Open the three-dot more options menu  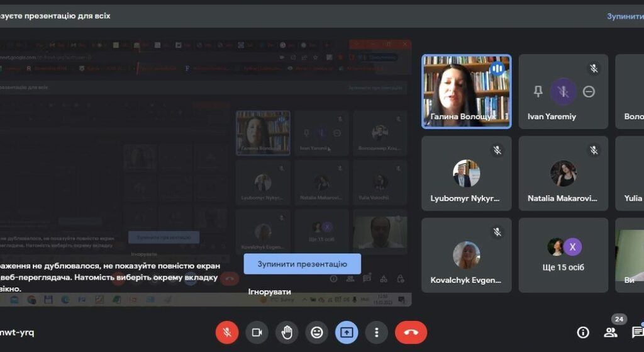click(377, 332)
